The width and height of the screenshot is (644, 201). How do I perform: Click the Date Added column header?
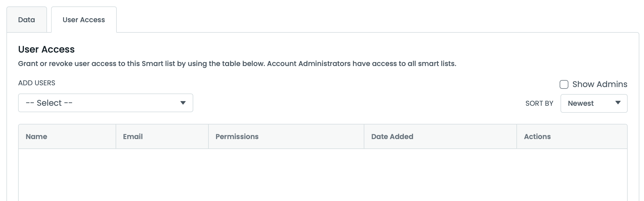click(x=392, y=136)
